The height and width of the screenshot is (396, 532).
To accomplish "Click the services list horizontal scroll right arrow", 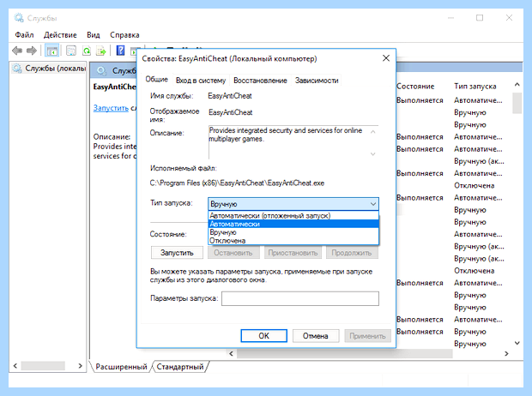I will [506, 354].
